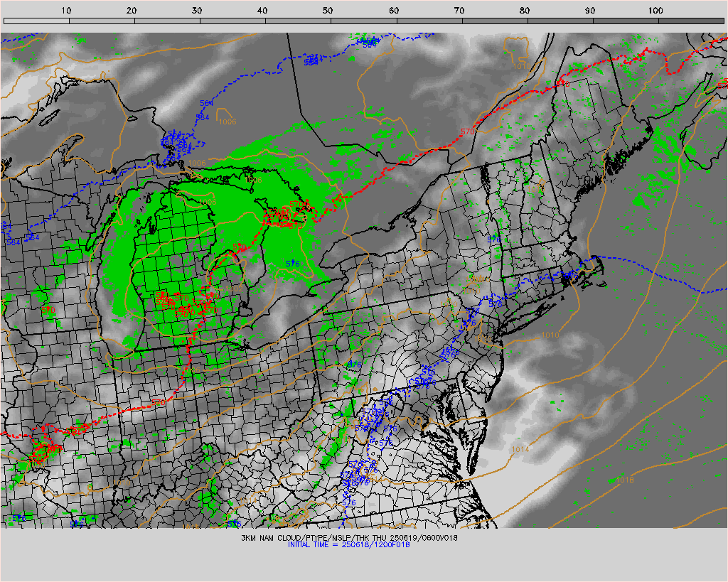Click the '90' scale label

590,10
